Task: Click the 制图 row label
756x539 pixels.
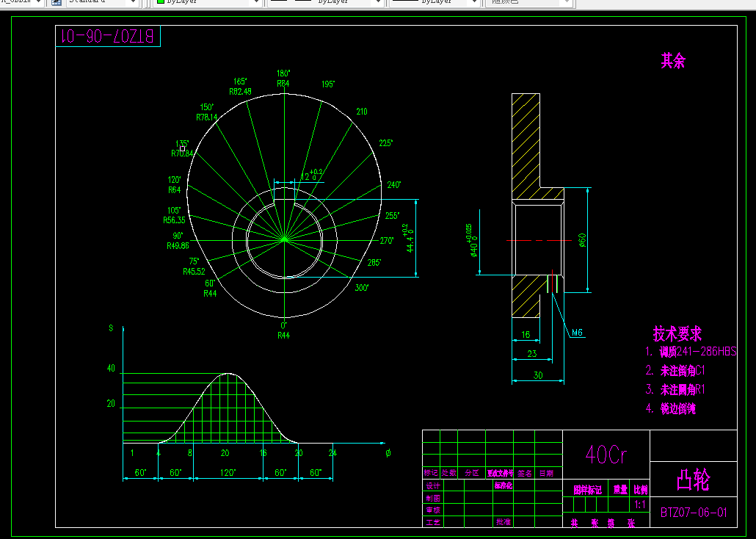Action: 433,498
